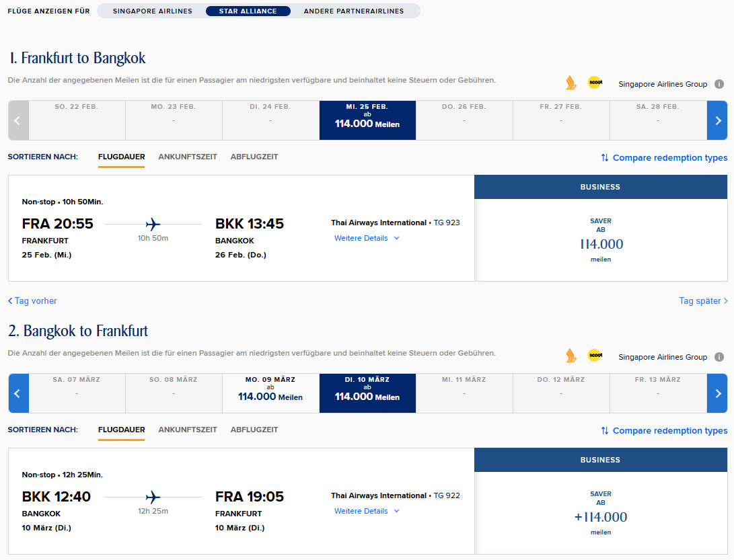Sort results by ANKUNFTSZEIT

pyautogui.click(x=188, y=157)
